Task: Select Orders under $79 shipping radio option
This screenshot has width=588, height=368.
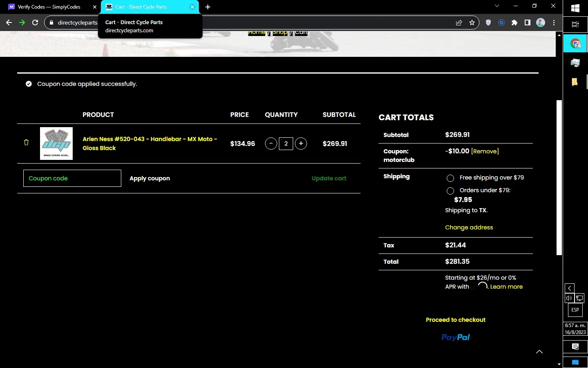Action: (x=450, y=191)
